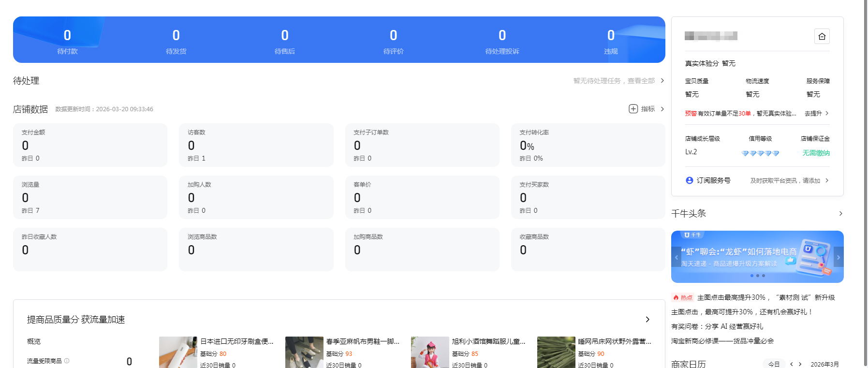Click the 真实体验分 暂无 label
This screenshot has width=868, height=368.
(710, 63)
